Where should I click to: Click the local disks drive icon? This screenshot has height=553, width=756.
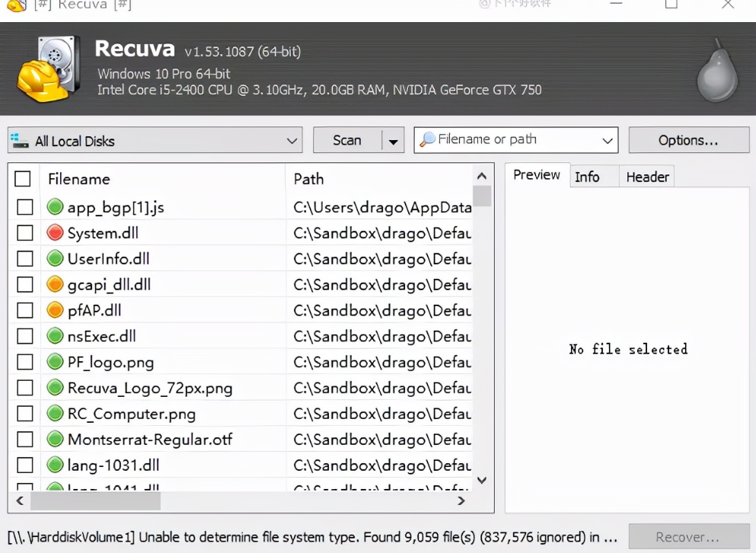(20, 141)
